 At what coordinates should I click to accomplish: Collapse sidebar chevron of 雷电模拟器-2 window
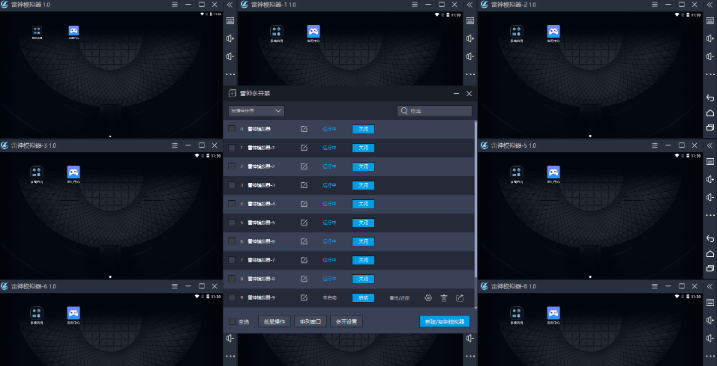tap(710, 5)
